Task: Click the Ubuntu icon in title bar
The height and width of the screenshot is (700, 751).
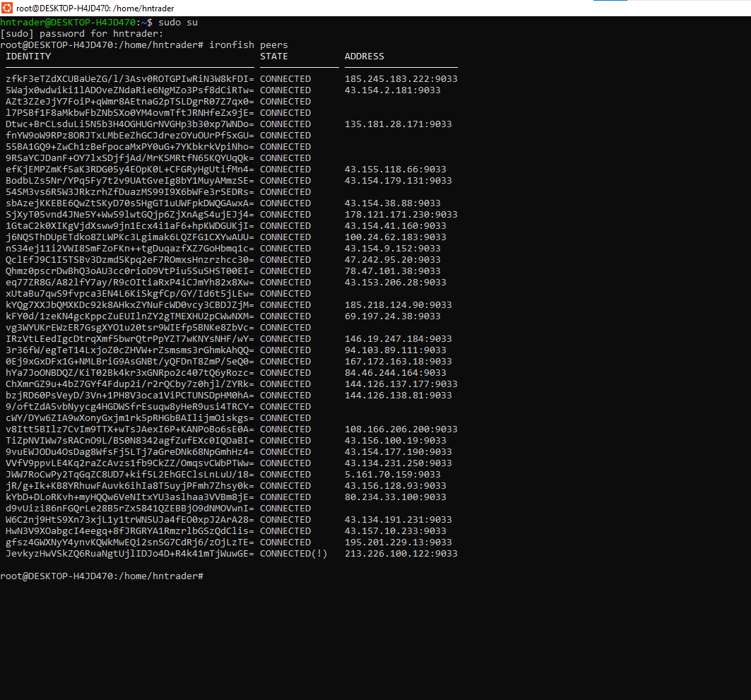Action: point(6,8)
